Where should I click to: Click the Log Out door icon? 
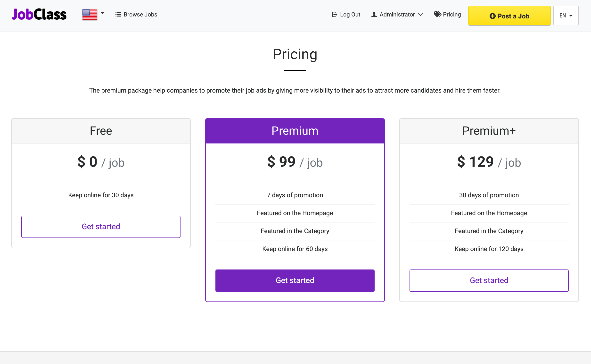(334, 15)
